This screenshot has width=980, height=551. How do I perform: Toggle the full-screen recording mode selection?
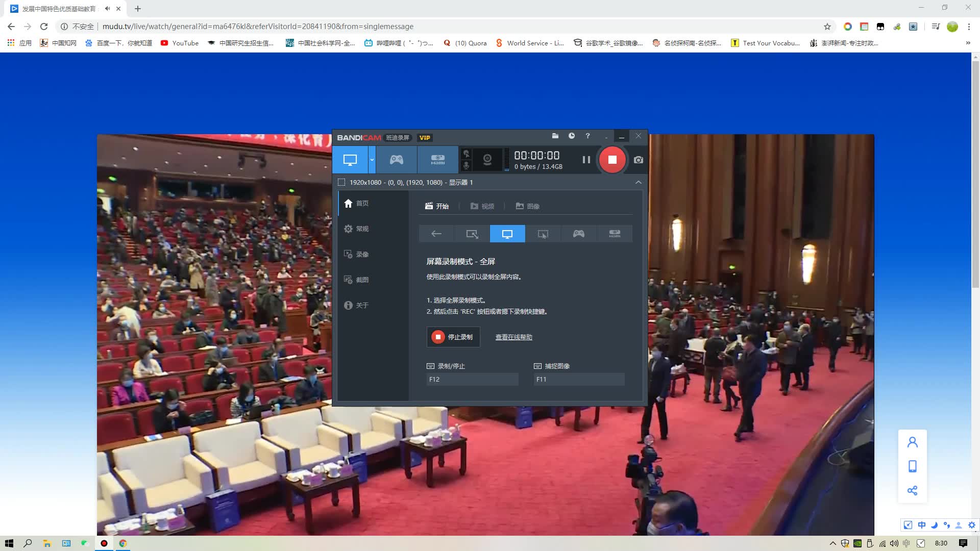(507, 234)
